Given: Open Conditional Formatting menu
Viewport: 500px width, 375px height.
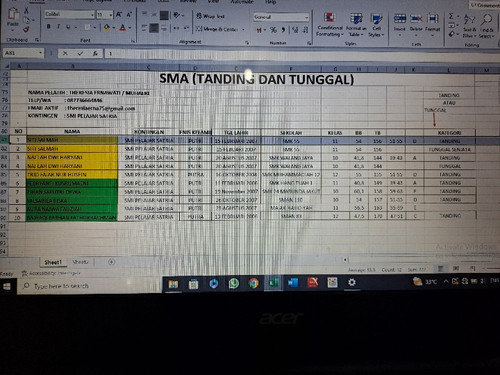Looking at the screenshot, I should click(330, 24).
